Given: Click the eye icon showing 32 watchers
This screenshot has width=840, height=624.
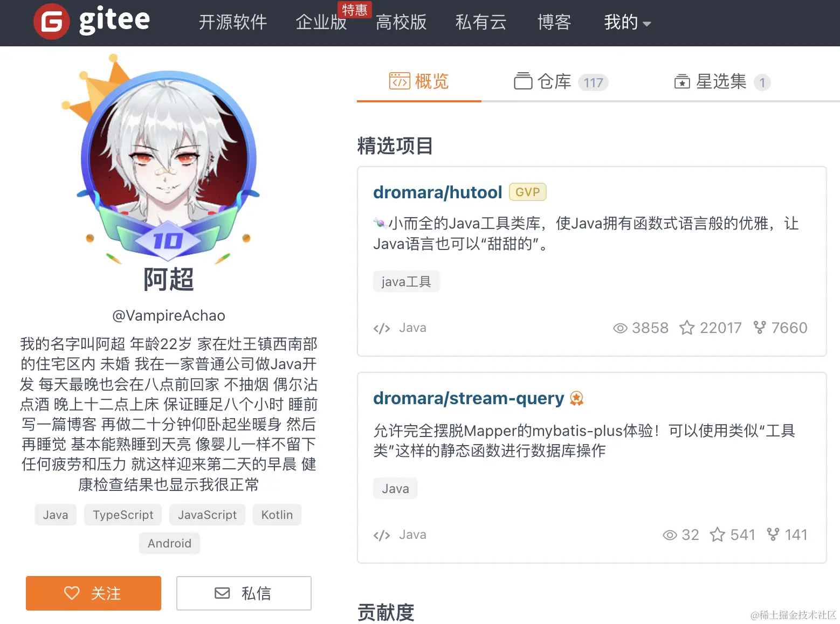Looking at the screenshot, I should click(670, 535).
